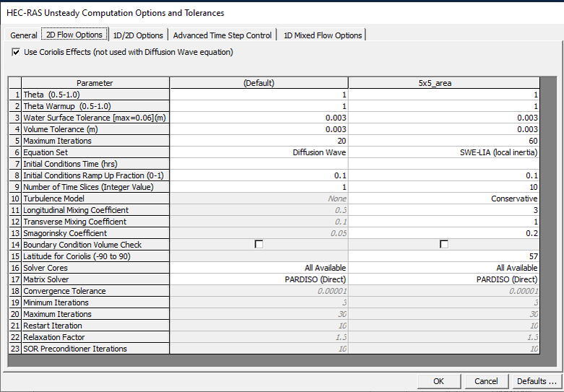
Task: Switch to the General tab
Action: click(x=23, y=35)
